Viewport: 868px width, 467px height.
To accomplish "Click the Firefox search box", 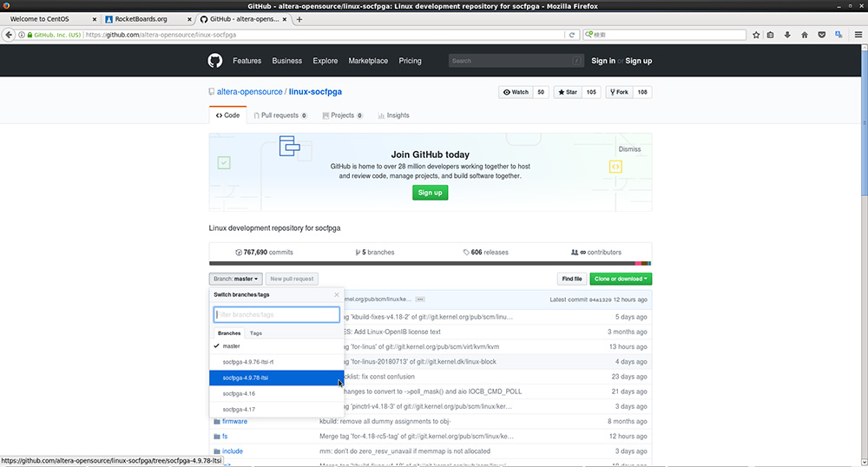I will point(665,35).
